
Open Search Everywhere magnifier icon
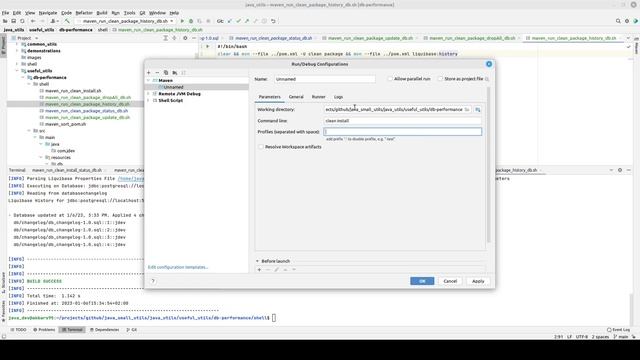tap(618, 21)
